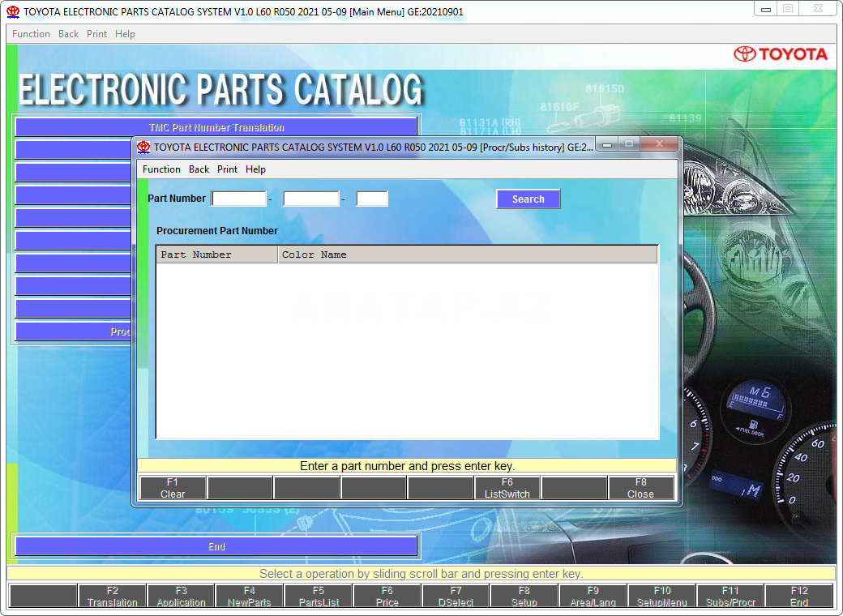Click the Toyota icon in main window title bar
The image size is (843, 616).
13,12
